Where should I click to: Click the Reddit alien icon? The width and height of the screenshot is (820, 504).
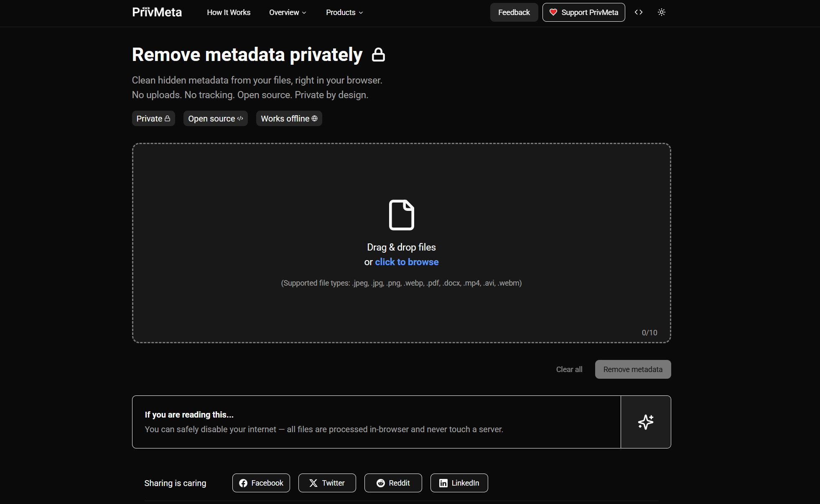(381, 483)
